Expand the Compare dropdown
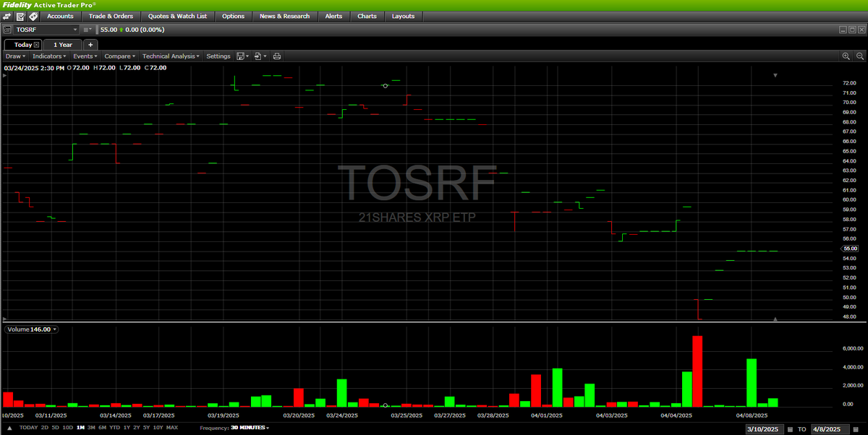The height and width of the screenshot is (435, 868). [x=119, y=56]
